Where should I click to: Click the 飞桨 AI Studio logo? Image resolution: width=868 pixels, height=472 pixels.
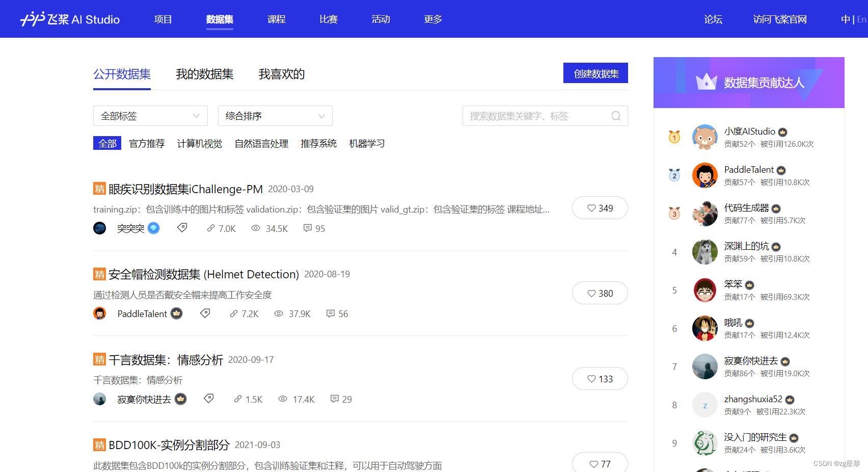click(x=69, y=19)
